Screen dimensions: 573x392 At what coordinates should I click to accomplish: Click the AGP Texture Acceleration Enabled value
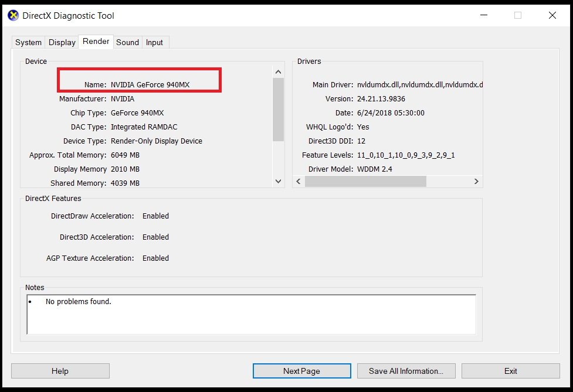point(155,258)
